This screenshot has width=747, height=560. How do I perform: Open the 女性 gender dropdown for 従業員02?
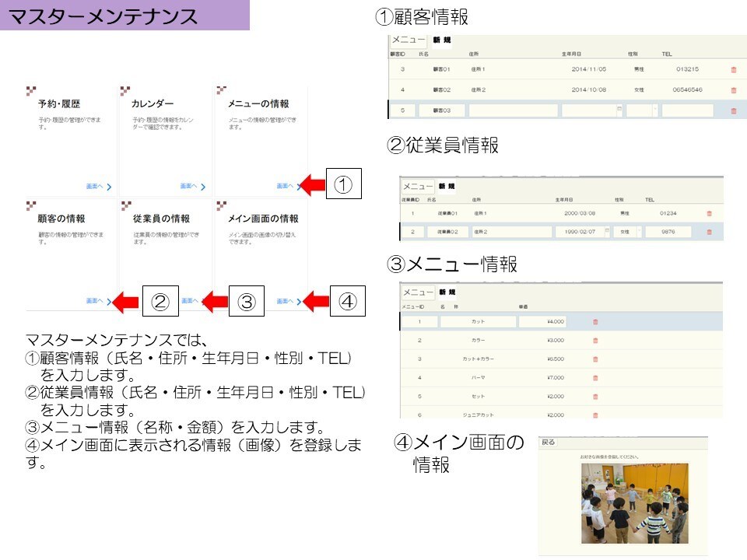(x=640, y=232)
